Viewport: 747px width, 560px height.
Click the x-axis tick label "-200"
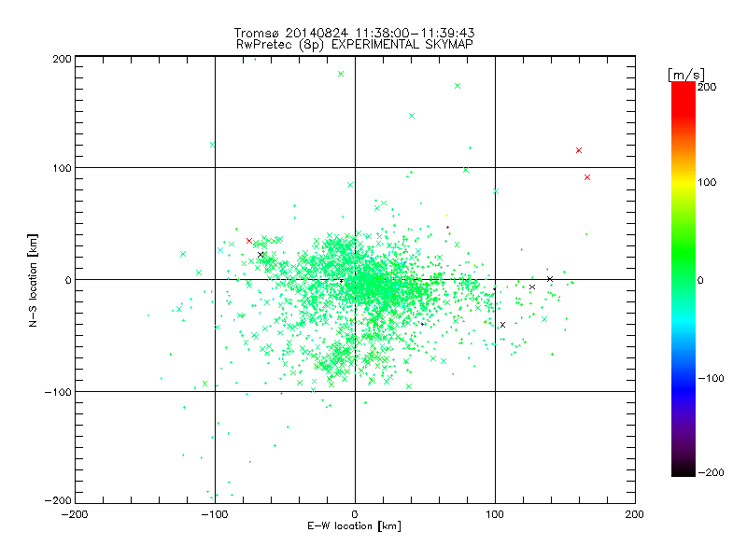tap(75, 514)
